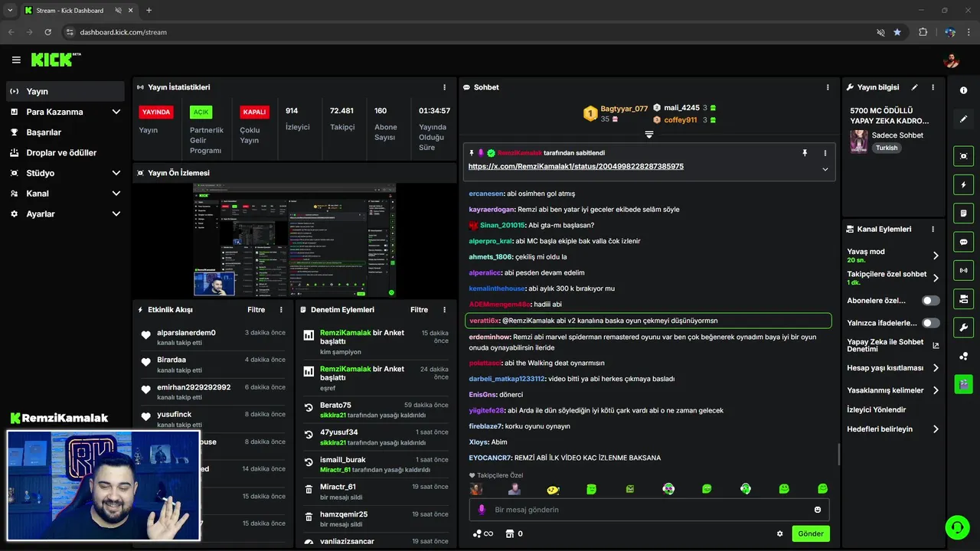Open Hesap yaşı kısıtlaması arrow
980x551 pixels.
936,368
